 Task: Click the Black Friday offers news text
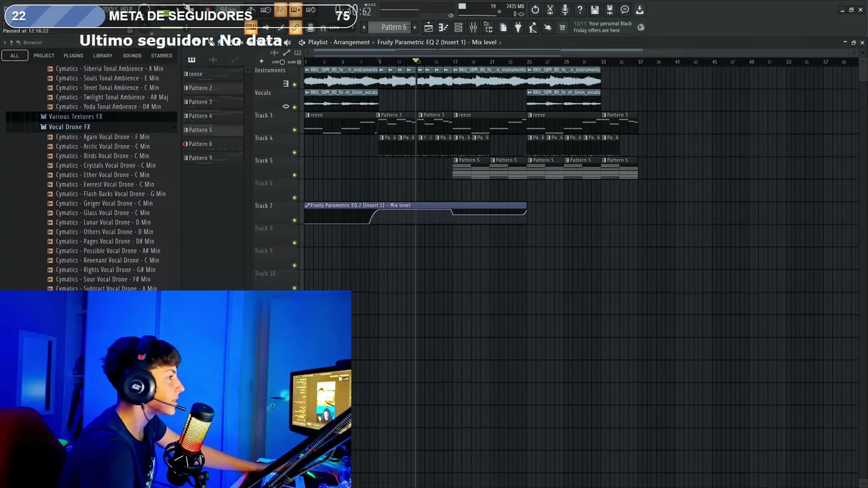click(x=603, y=27)
